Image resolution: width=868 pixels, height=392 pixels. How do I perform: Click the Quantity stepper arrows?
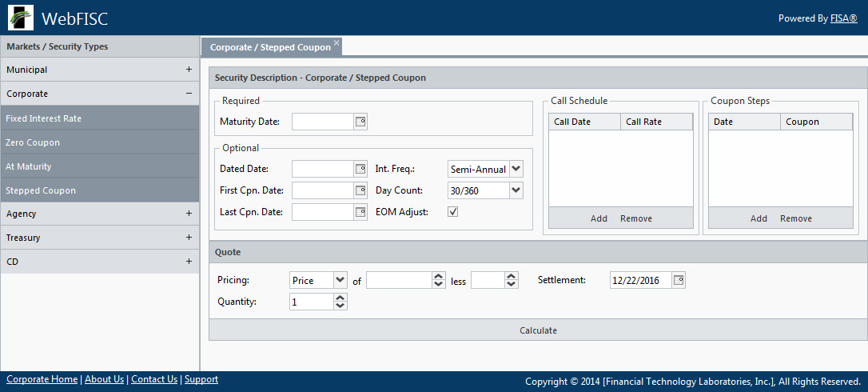340,302
